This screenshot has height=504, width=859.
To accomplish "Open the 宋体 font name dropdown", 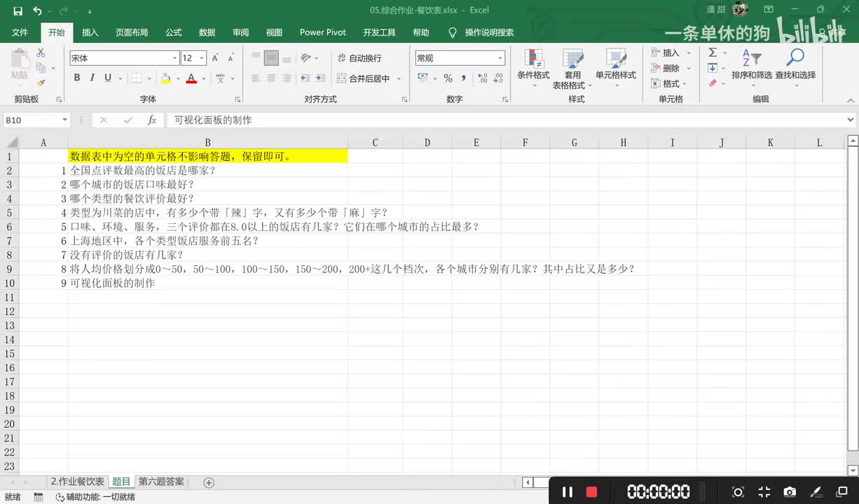I will (x=175, y=58).
